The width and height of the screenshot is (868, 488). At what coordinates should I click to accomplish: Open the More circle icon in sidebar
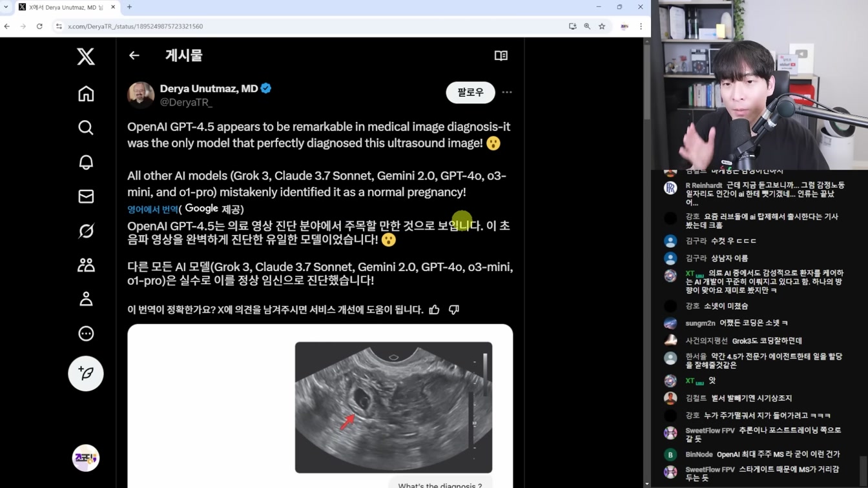tap(86, 334)
